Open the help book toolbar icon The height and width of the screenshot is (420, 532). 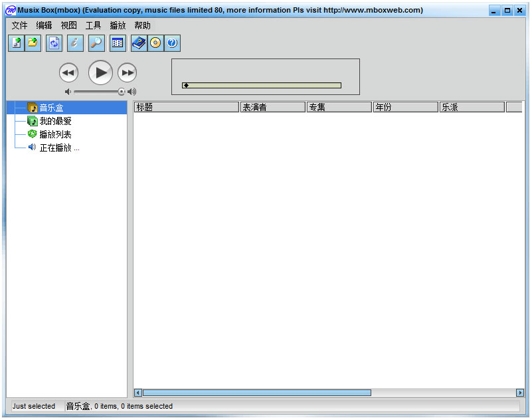pos(139,43)
